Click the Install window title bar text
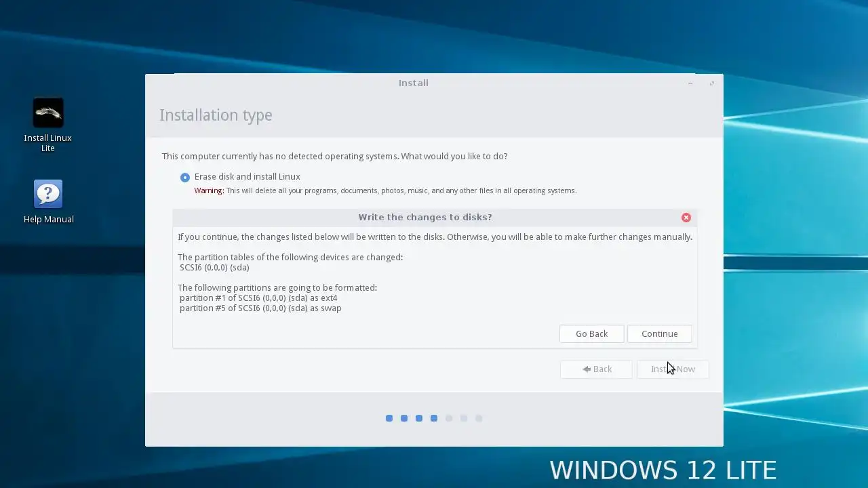The height and width of the screenshot is (488, 868). point(414,83)
